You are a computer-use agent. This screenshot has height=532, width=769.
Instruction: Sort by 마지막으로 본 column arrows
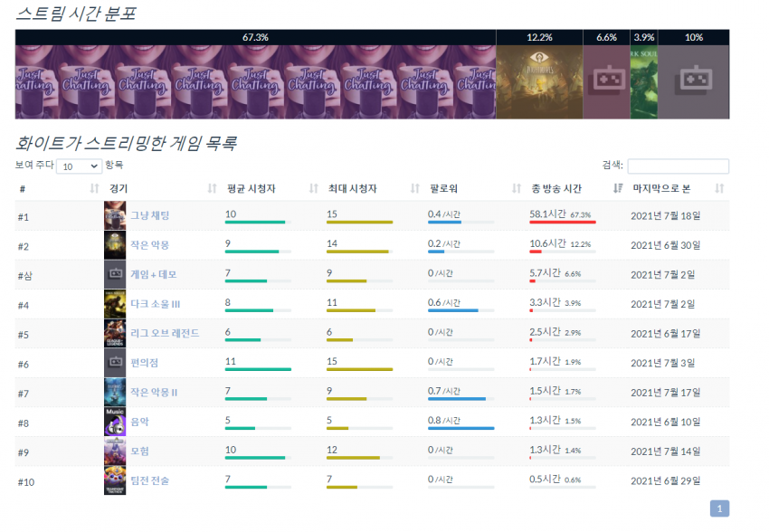[719, 189]
